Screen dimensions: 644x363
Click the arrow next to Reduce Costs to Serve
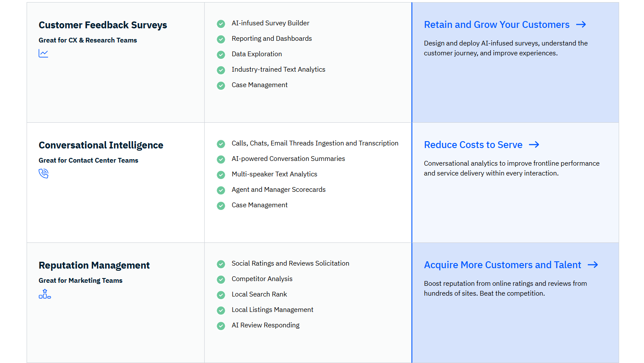[534, 145]
